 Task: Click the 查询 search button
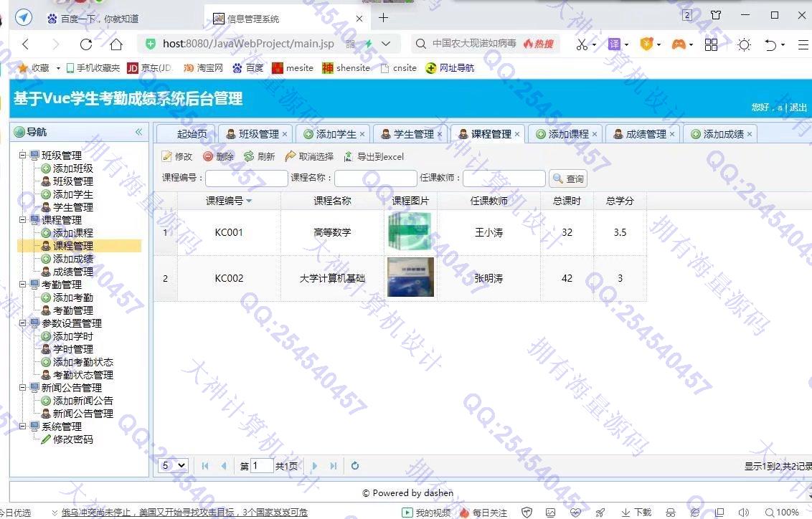[x=568, y=178]
